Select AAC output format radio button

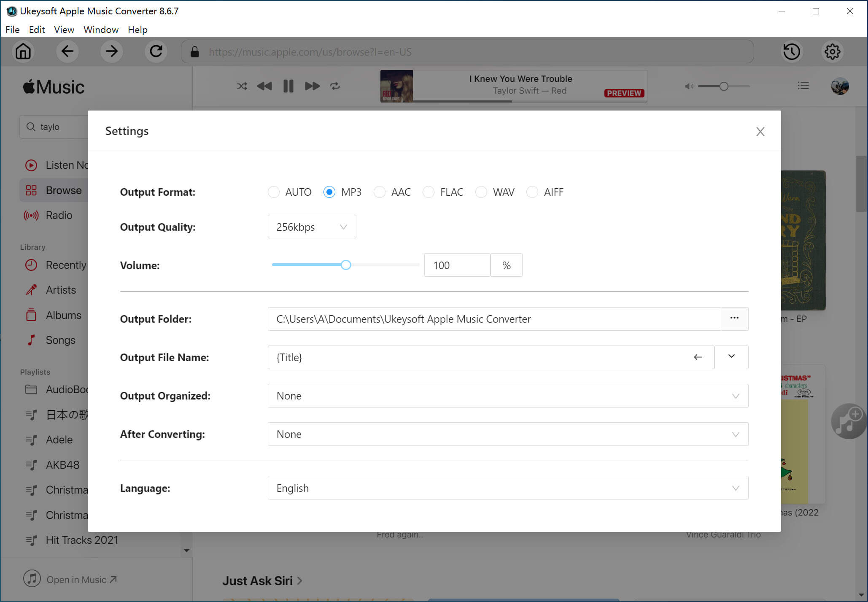(x=380, y=192)
